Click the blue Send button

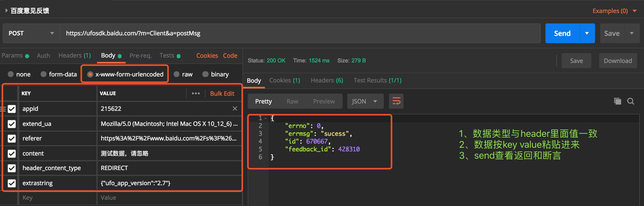pyautogui.click(x=563, y=33)
